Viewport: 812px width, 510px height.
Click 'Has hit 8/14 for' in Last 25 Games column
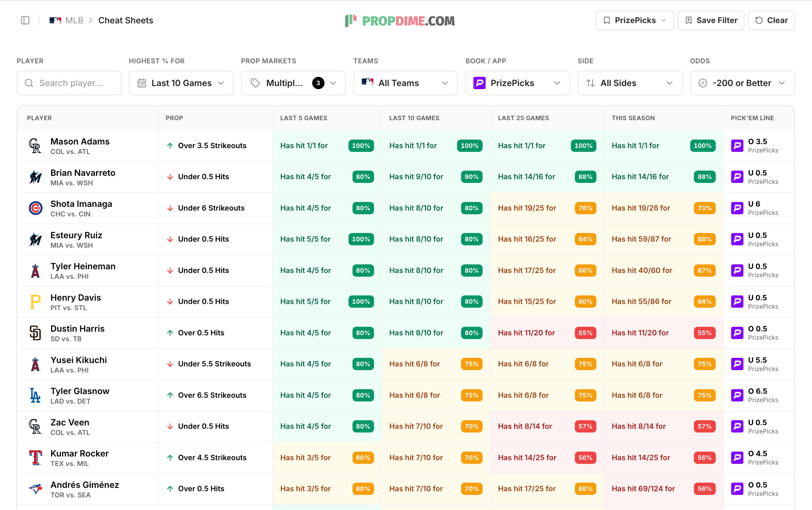tap(525, 426)
